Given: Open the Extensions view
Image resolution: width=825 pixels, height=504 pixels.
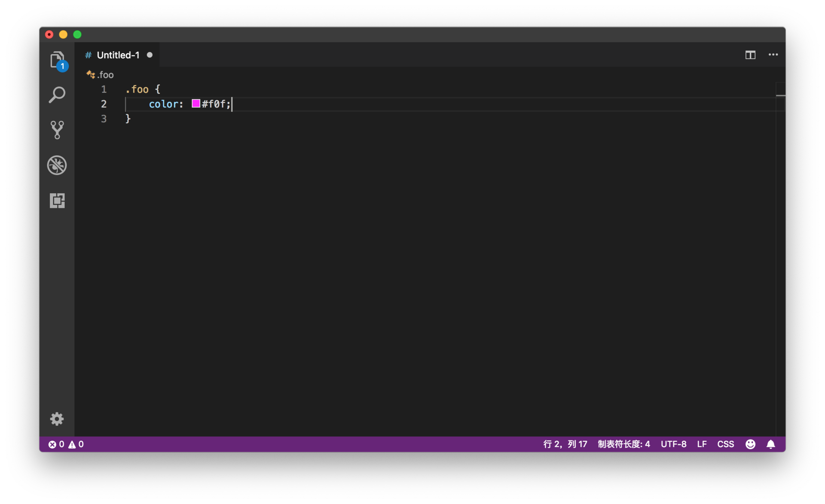Looking at the screenshot, I should click(x=57, y=200).
